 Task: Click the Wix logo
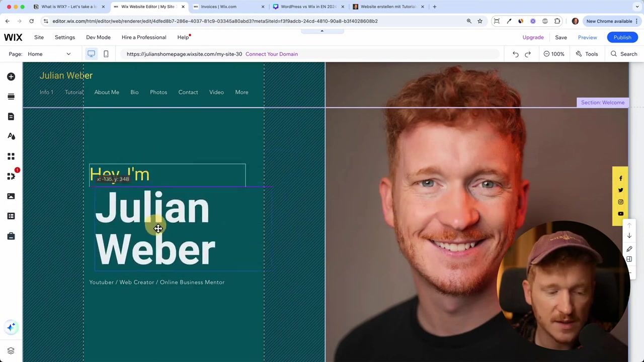[x=13, y=37]
